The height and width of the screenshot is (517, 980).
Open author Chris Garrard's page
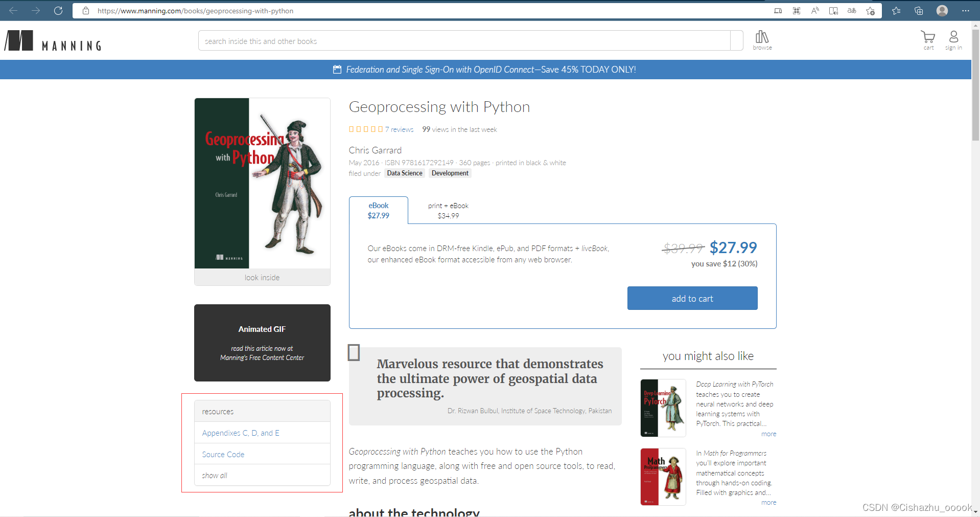375,150
